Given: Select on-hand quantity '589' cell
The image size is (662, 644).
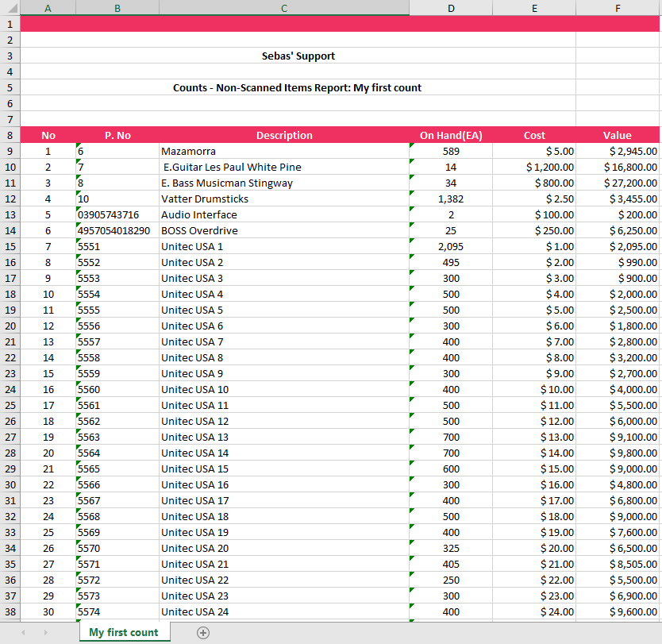Looking at the screenshot, I should click(451, 151).
